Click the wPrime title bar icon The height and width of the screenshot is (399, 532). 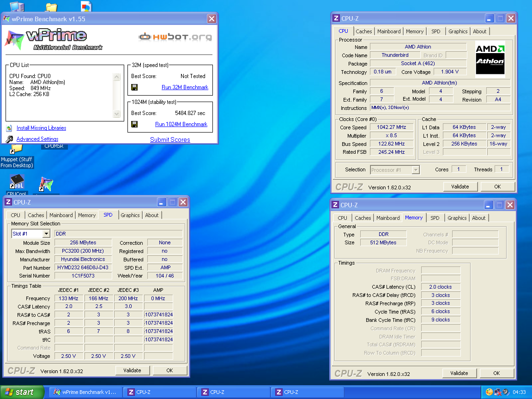(x=6, y=18)
